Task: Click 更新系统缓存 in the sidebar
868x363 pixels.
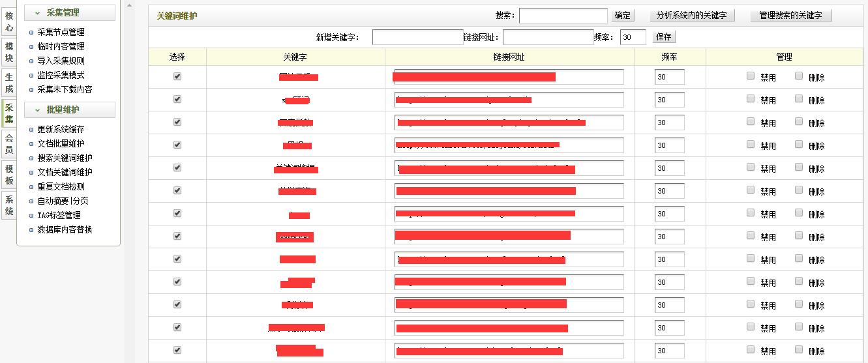Action: point(61,129)
